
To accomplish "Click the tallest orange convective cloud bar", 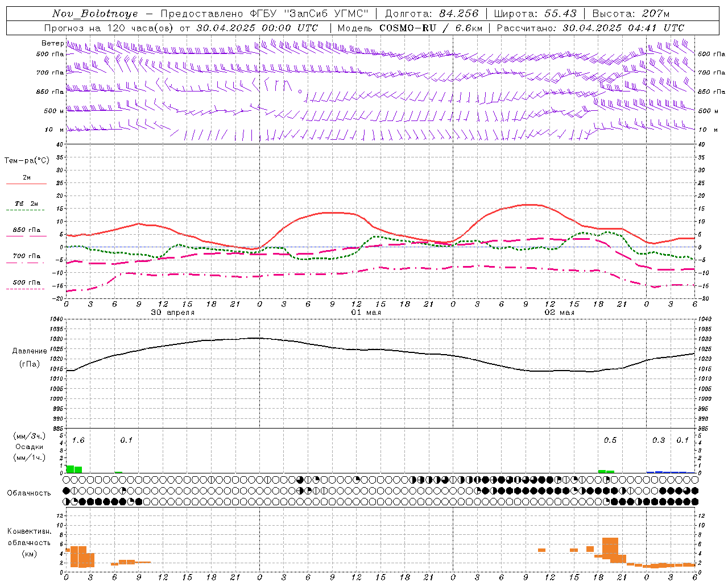I will pos(610,550).
